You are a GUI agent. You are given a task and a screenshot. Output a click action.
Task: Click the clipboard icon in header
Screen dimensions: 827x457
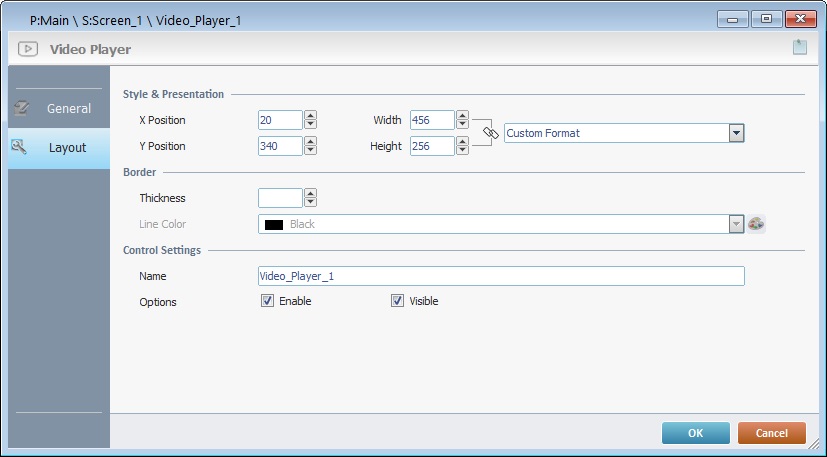(x=800, y=47)
